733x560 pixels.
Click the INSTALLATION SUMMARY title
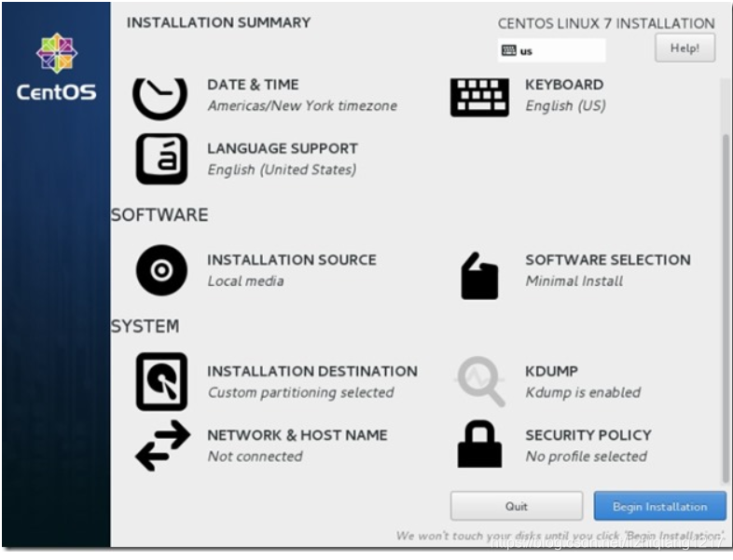coord(219,22)
